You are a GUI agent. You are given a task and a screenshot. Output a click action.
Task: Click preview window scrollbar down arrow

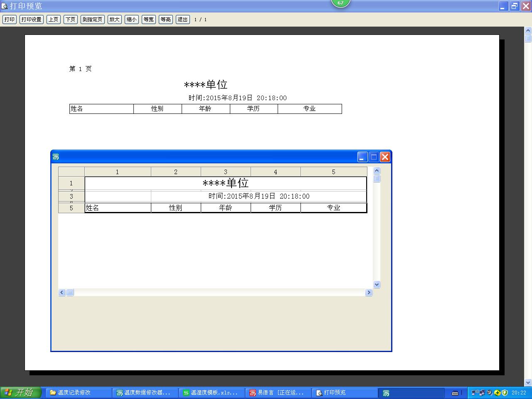click(x=528, y=382)
